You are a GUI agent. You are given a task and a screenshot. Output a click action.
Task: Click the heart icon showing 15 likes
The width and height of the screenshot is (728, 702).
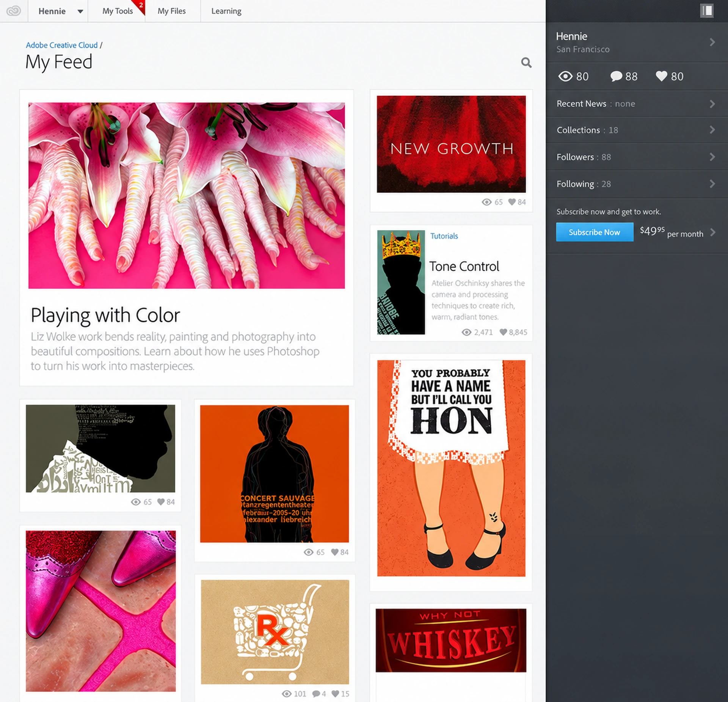click(335, 694)
